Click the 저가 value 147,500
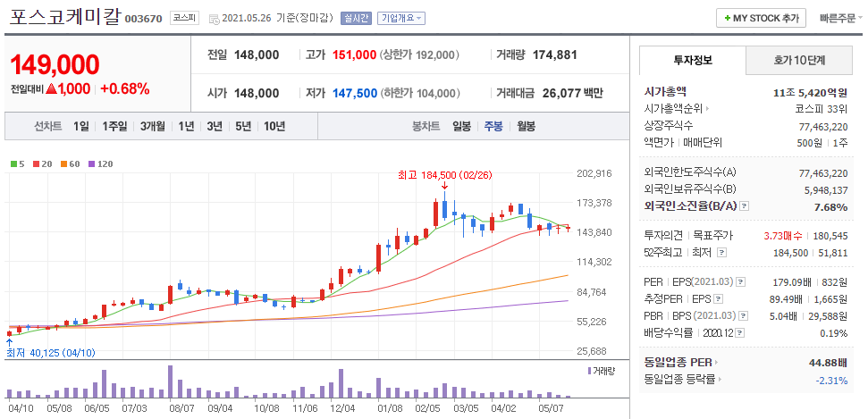Viewport: 868px width, 419px height. click(354, 94)
